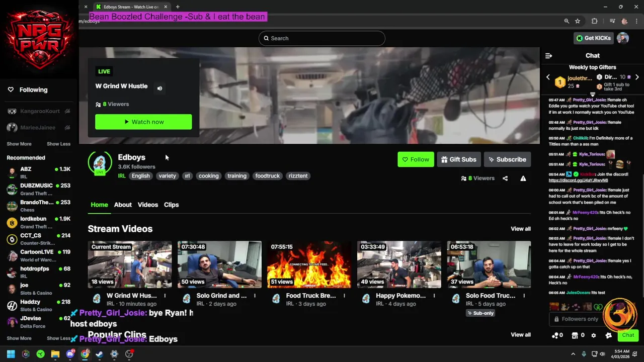The image size is (644, 362).
Task: Open the Kick shop icon in chat
Action: (575, 335)
